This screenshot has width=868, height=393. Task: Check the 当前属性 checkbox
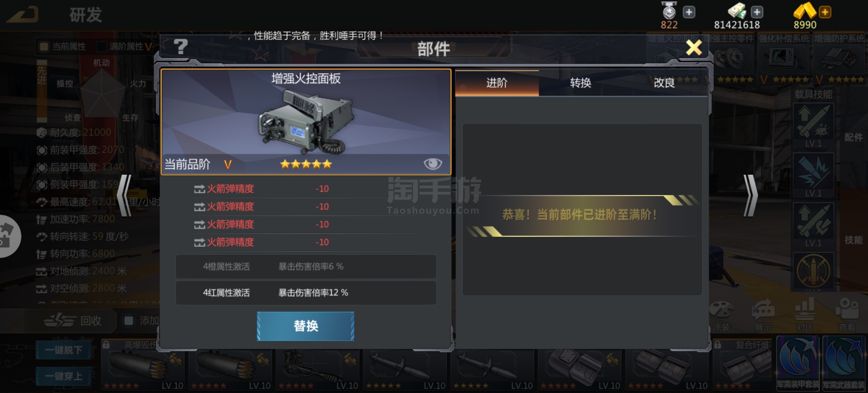pyautogui.click(x=44, y=47)
